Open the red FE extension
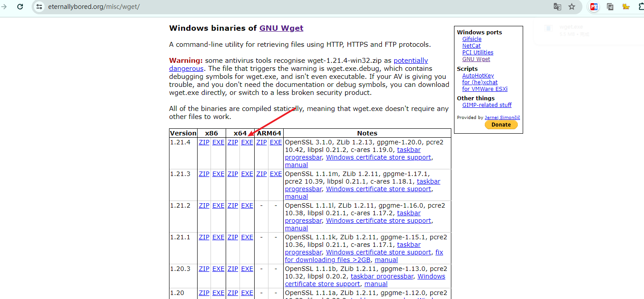Viewport: 644px width, 299px height. (594, 7)
